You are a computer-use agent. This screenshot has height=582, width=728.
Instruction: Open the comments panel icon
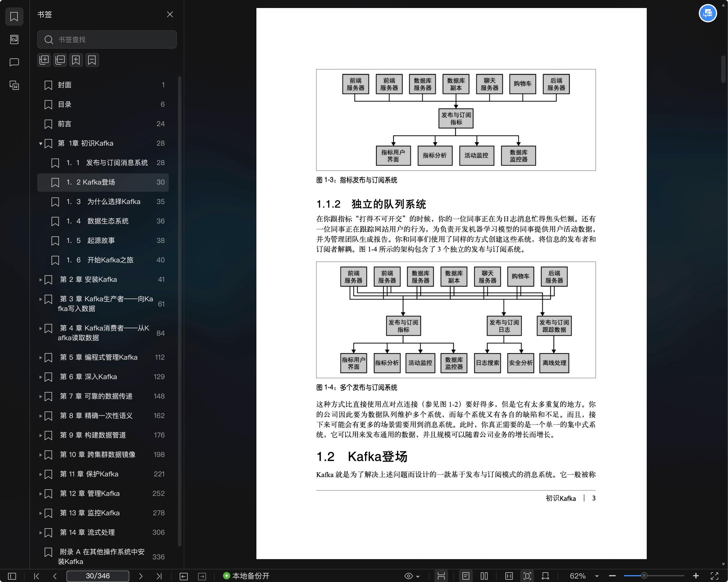point(14,62)
